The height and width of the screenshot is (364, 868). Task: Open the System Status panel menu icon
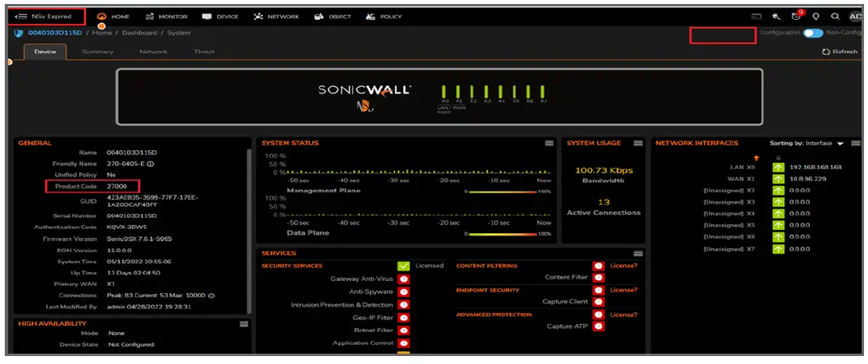549,143
